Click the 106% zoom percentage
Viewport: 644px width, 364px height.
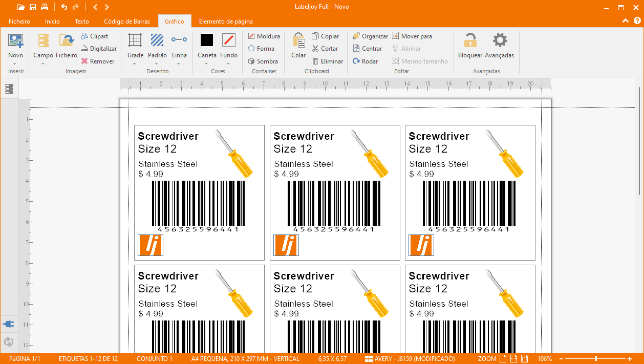545,359
